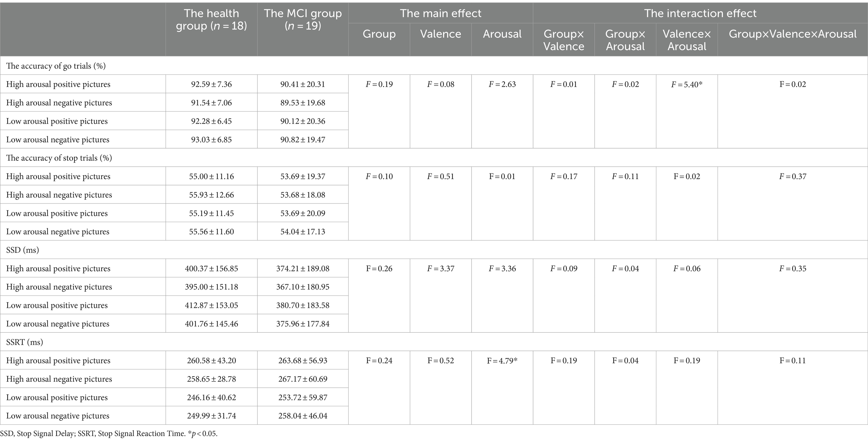This screenshot has height=442, width=868.
Task: Click cell '91.54 ± 7.06'
Action: pyautogui.click(x=211, y=103)
